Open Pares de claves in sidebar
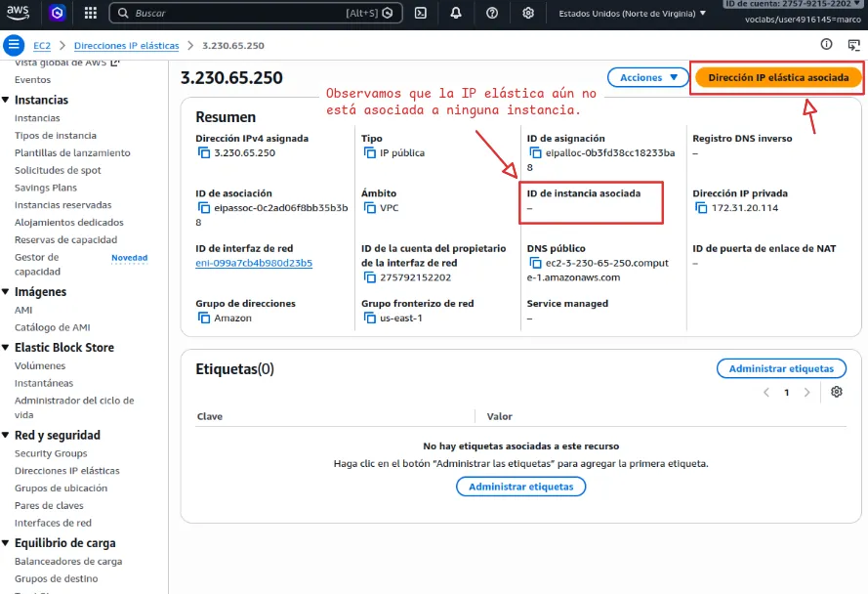Image resolution: width=868 pixels, height=594 pixels. (x=49, y=505)
